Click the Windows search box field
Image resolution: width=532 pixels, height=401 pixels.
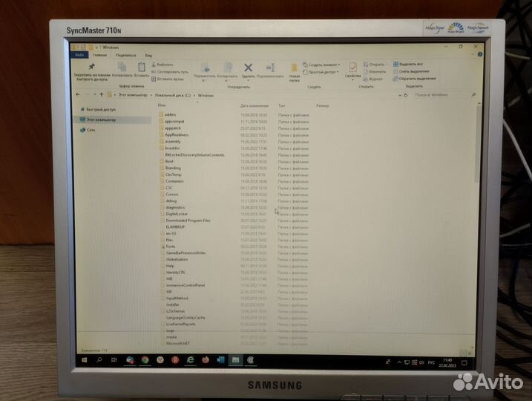445,95
